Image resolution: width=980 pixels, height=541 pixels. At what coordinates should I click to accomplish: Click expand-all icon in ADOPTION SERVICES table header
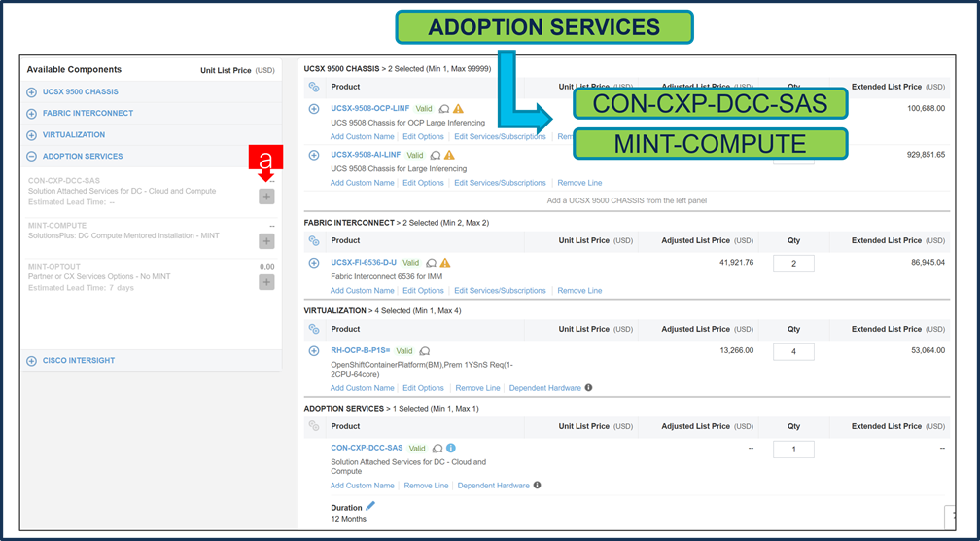pos(314,426)
